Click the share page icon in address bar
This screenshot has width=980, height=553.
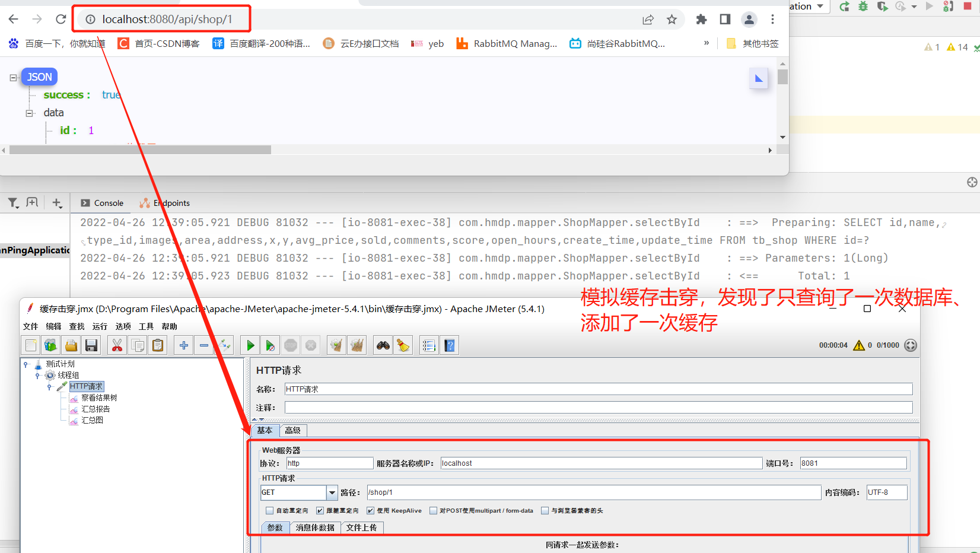tap(648, 20)
